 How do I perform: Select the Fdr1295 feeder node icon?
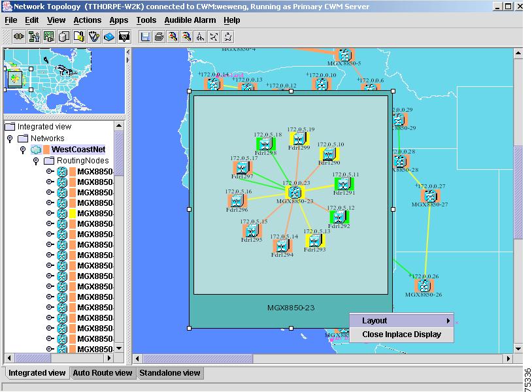click(x=252, y=231)
